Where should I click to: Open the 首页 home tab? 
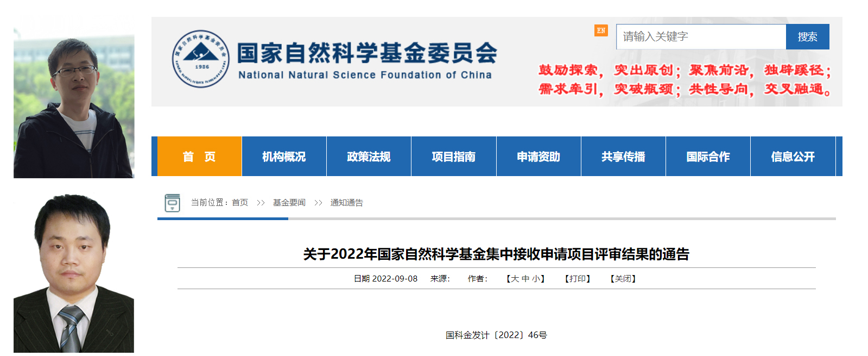(199, 157)
